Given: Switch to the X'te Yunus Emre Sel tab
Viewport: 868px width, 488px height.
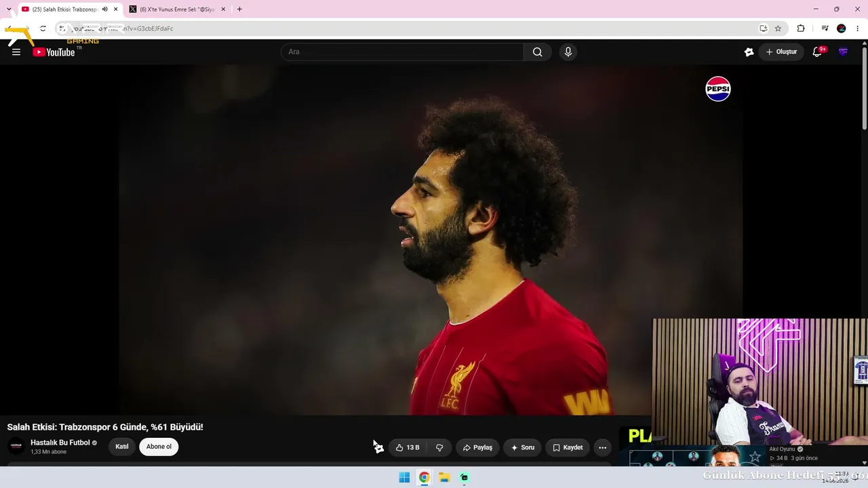Looking at the screenshot, I should [178, 9].
